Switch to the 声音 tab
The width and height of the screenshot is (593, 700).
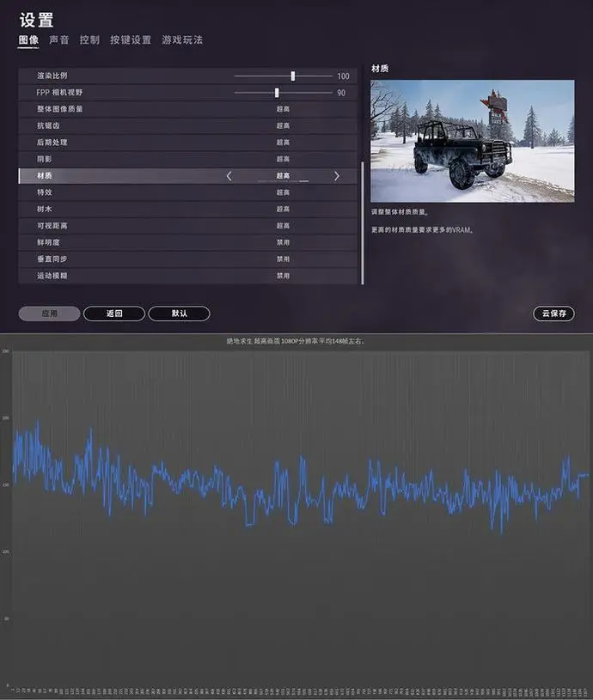(59, 40)
